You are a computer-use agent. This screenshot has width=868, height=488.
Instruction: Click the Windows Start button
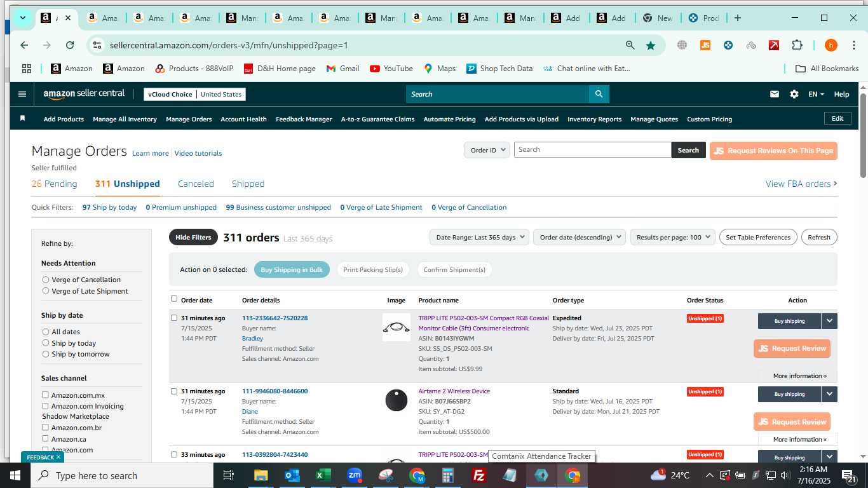pyautogui.click(x=15, y=475)
